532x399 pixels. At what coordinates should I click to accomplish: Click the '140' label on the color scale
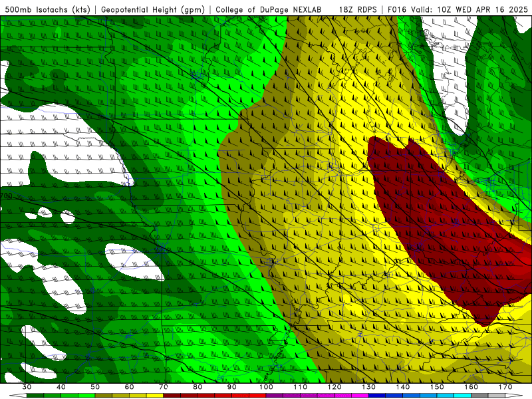(403, 387)
